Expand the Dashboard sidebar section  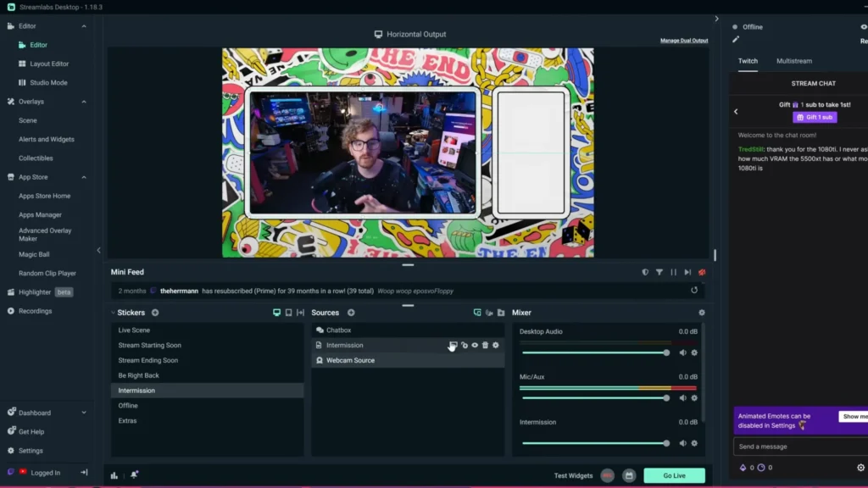(84, 413)
